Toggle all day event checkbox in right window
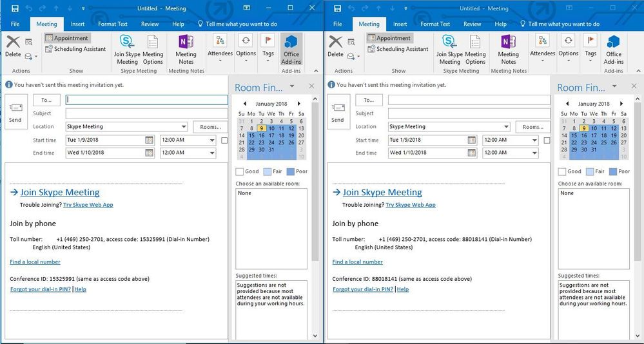 [547, 140]
